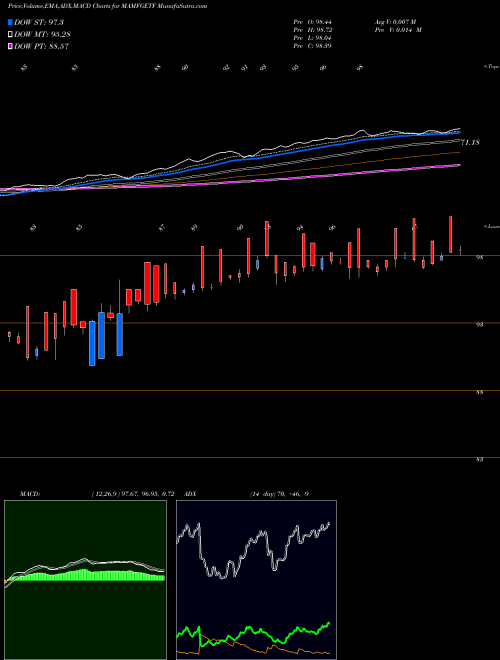Click the 93 price axis label

pos(479,325)
